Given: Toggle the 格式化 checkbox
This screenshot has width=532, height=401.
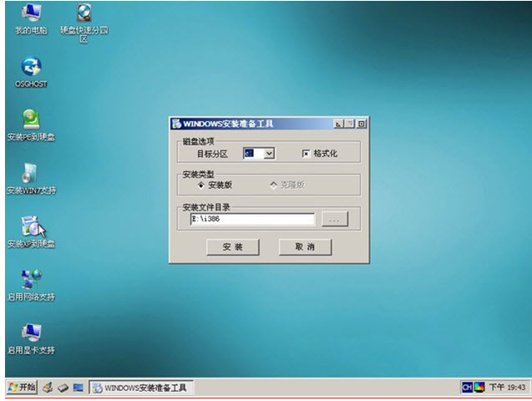Looking at the screenshot, I should point(306,154).
